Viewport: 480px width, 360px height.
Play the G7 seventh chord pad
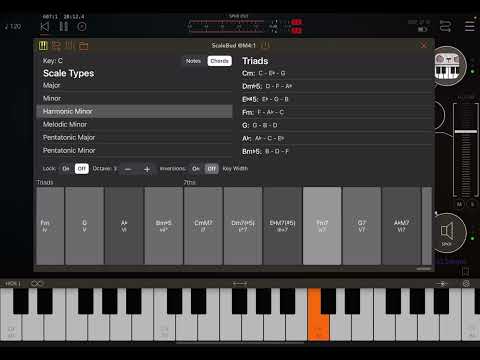[362, 226]
